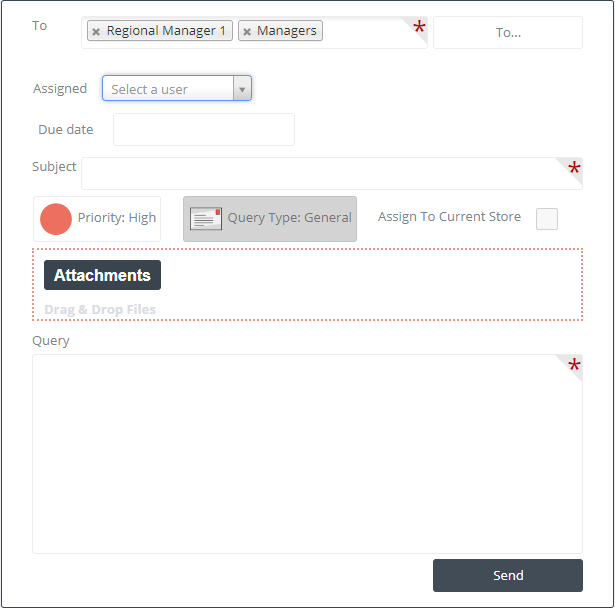Tick the Assign To Current Store checkbox
The height and width of the screenshot is (608, 615).
pyautogui.click(x=547, y=218)
